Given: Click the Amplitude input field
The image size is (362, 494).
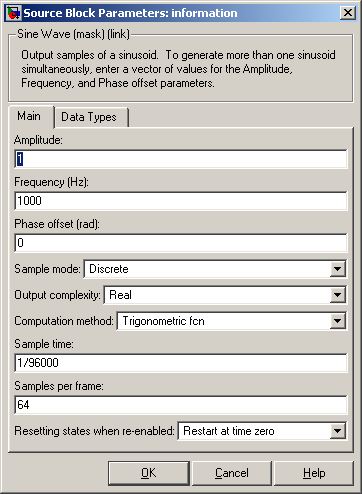Looking at the screenshot, I should (181, 159).
